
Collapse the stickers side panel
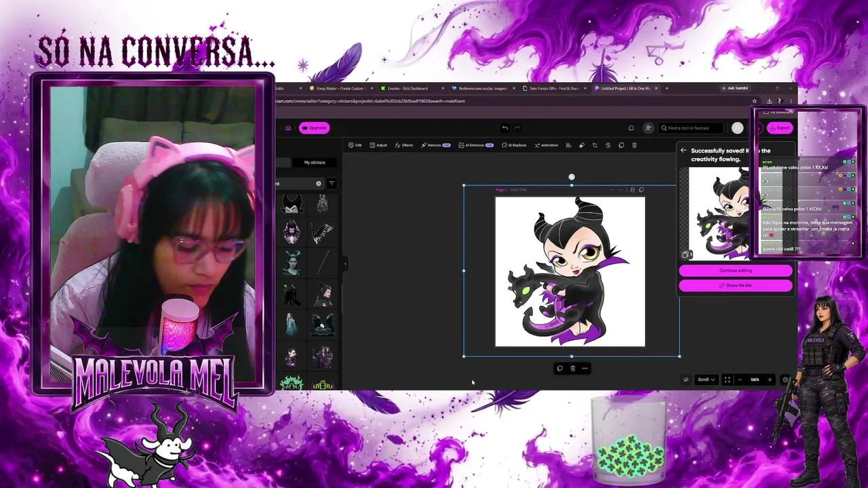click(x=344, y=262)
